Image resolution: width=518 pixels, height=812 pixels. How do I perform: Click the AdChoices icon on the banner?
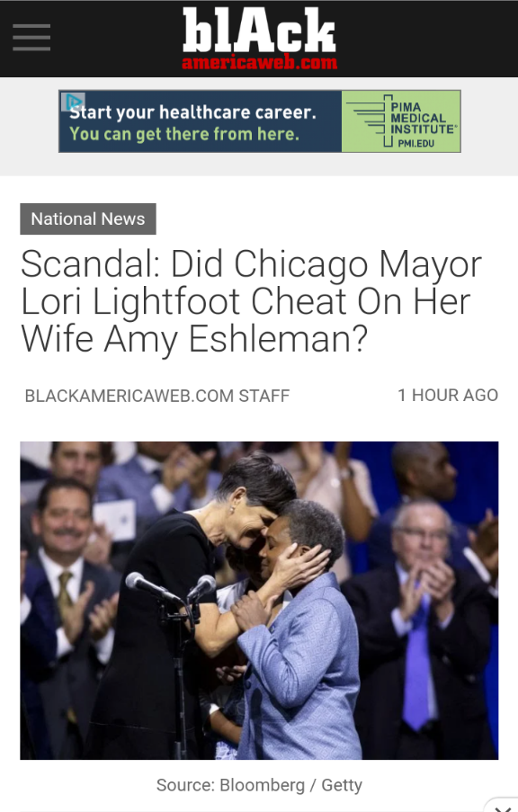(73, 101)
